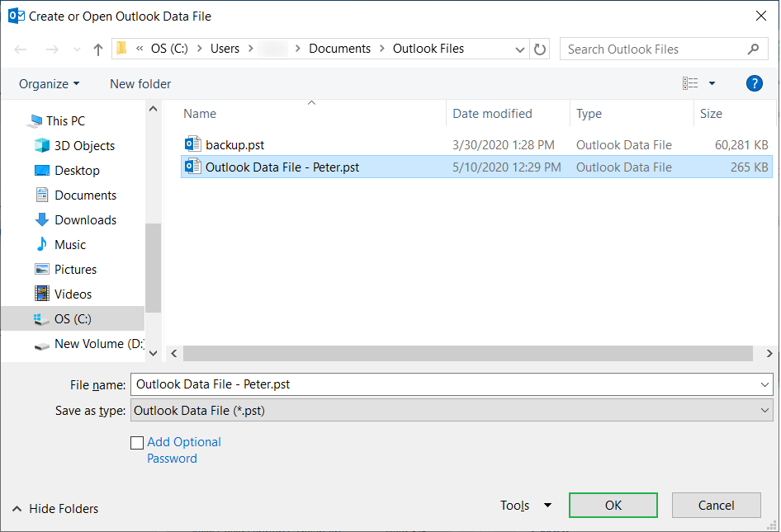Click Documents in the address path
Viewport: 781px width, 532px height.
click(x=339, y=49)
